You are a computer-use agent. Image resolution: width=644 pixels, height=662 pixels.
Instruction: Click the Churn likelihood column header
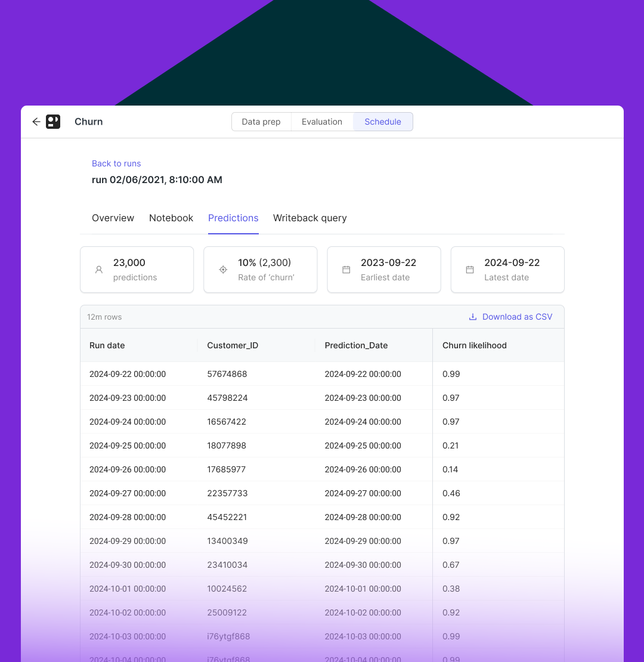coord(475,345)
